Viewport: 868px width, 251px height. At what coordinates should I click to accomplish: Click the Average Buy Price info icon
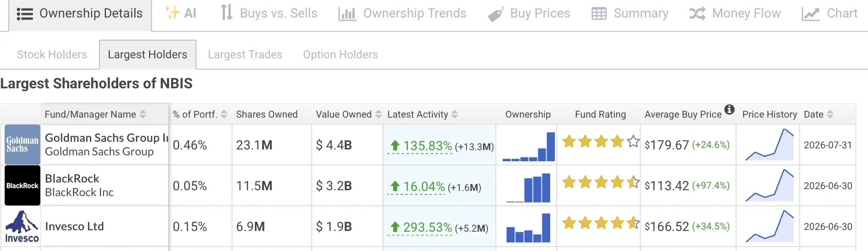point(729,109)
